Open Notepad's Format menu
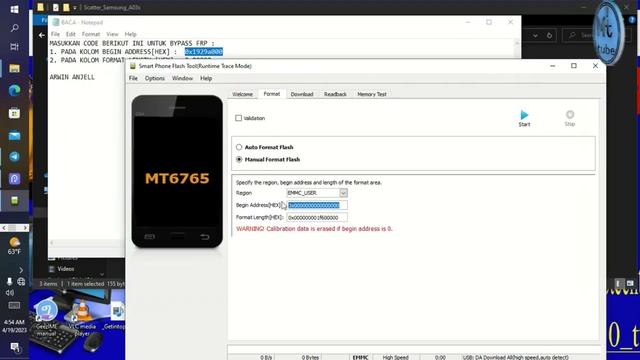640x360 pixels. click(91, 34)
